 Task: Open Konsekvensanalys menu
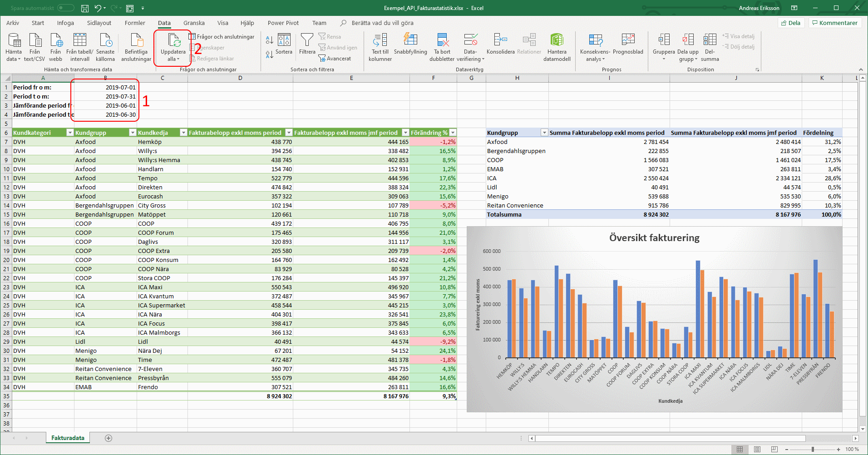(x=595, y=47)
